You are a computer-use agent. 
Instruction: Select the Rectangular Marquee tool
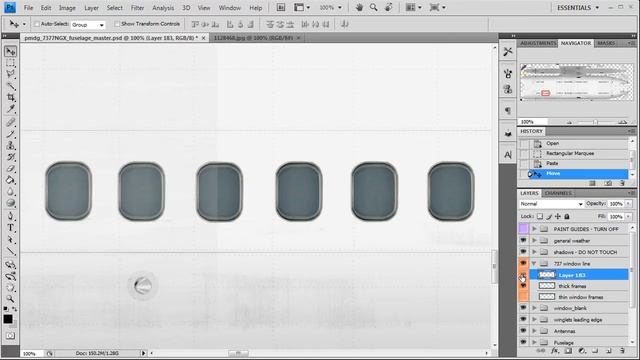[x=10, y=63]
